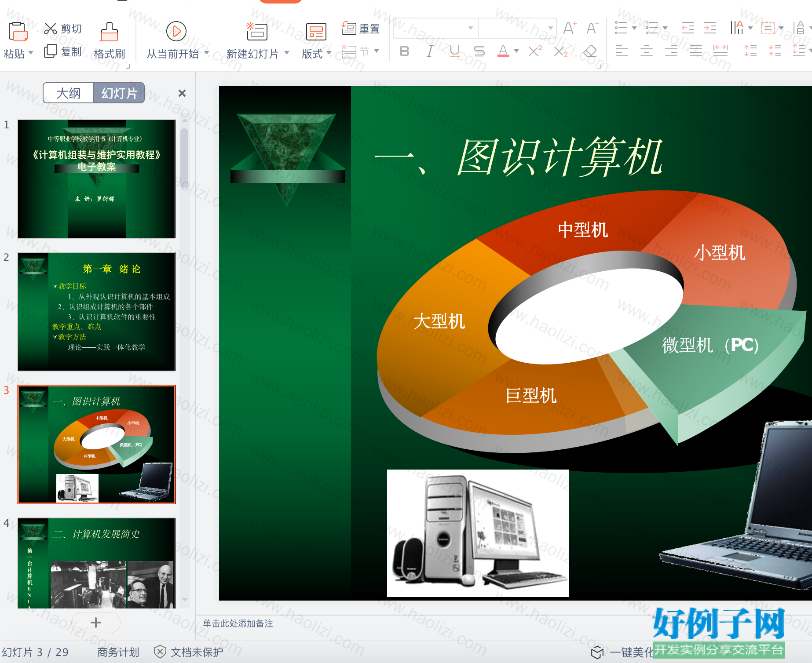This screenshot has width=812, height=663.
Task: Apply the red font color
Action: coord(503,51)
